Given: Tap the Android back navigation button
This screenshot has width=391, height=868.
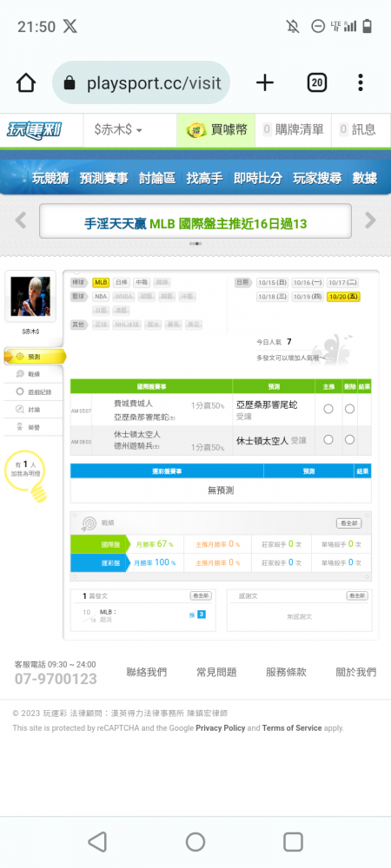Looking at the screenshot, I should click(x=97, y=842).
